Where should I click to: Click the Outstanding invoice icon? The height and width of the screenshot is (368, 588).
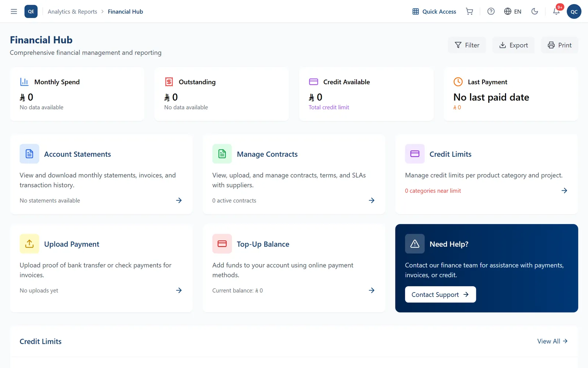169,82
